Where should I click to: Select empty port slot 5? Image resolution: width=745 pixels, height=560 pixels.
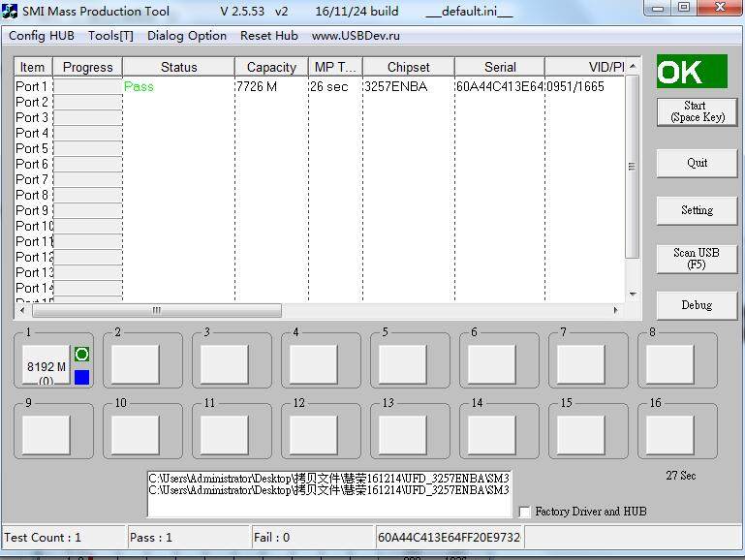[x=402, y=364]
